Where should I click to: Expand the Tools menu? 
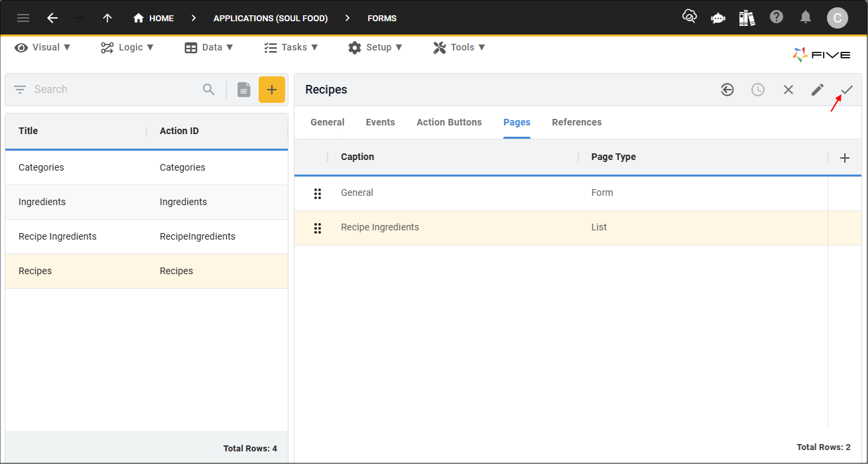[460, 47]
